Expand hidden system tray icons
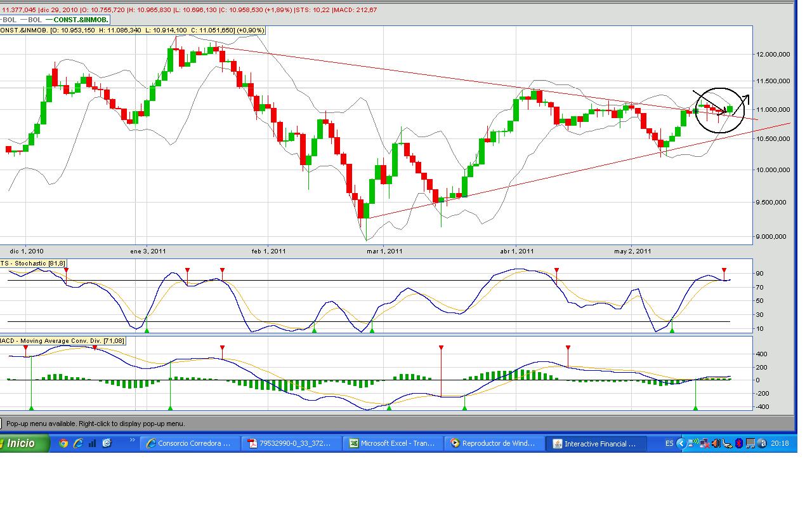This screenshot has height=508, width=812. coord(682,443)
